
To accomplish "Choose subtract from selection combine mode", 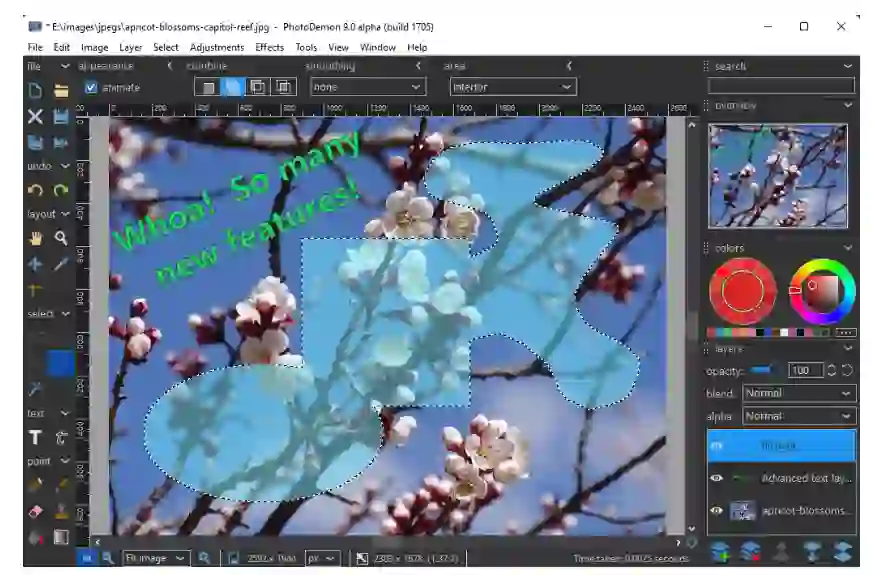I will [257, 87].
